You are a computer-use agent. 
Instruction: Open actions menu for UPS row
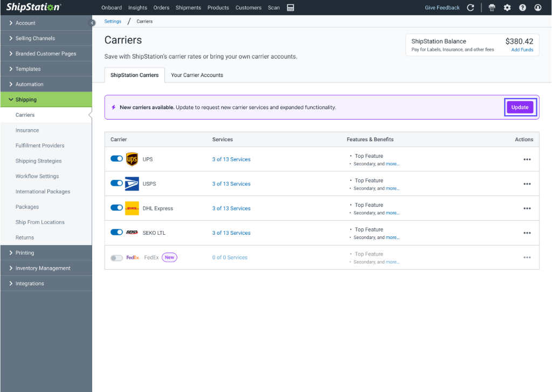[x=527, y=159]
